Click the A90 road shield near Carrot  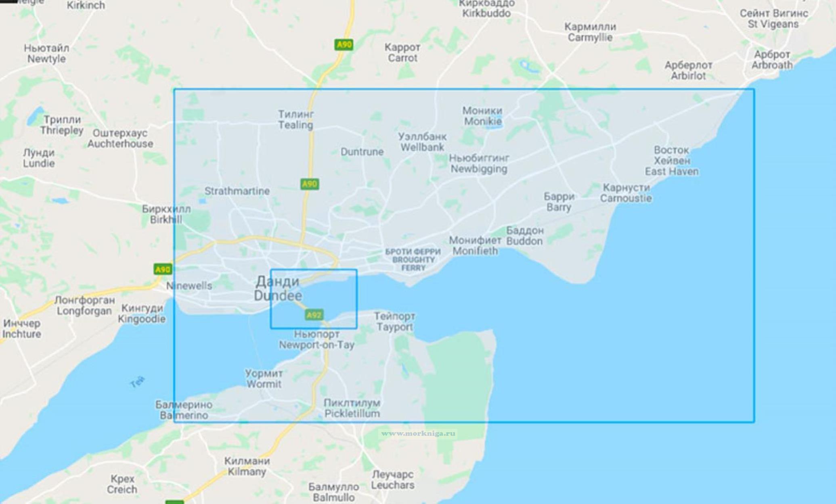(344, 44)
